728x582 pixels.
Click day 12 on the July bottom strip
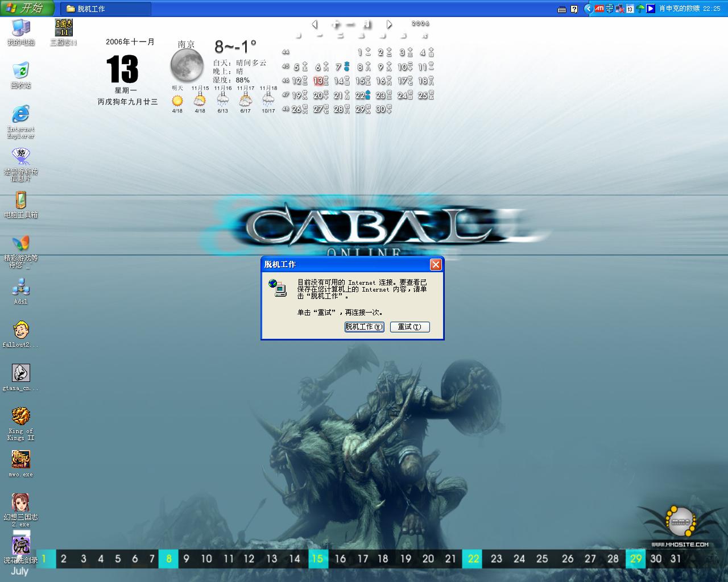(249, 559)
